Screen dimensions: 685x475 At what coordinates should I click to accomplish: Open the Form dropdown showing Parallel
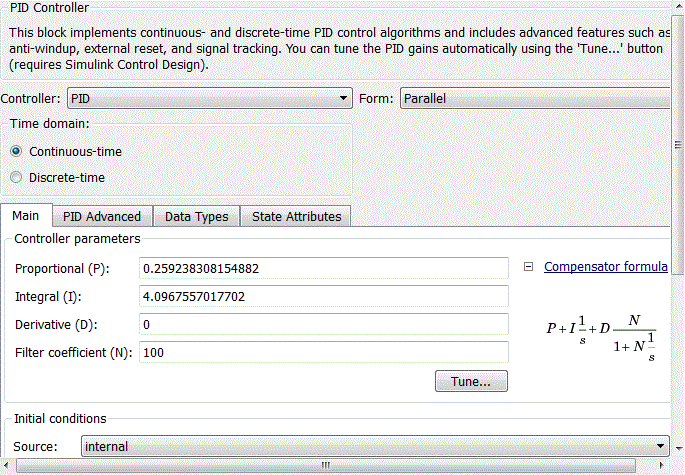coord(535,98)
